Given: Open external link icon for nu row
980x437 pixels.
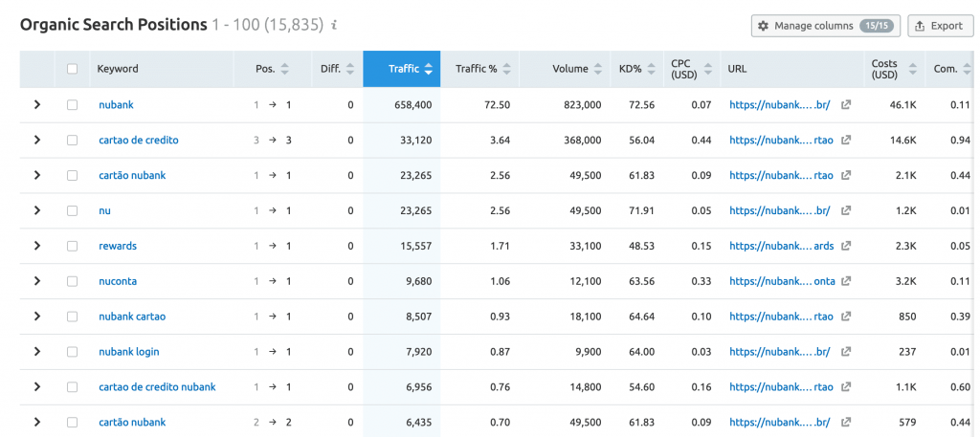Looking at the screenshot, I should point(846,211).
